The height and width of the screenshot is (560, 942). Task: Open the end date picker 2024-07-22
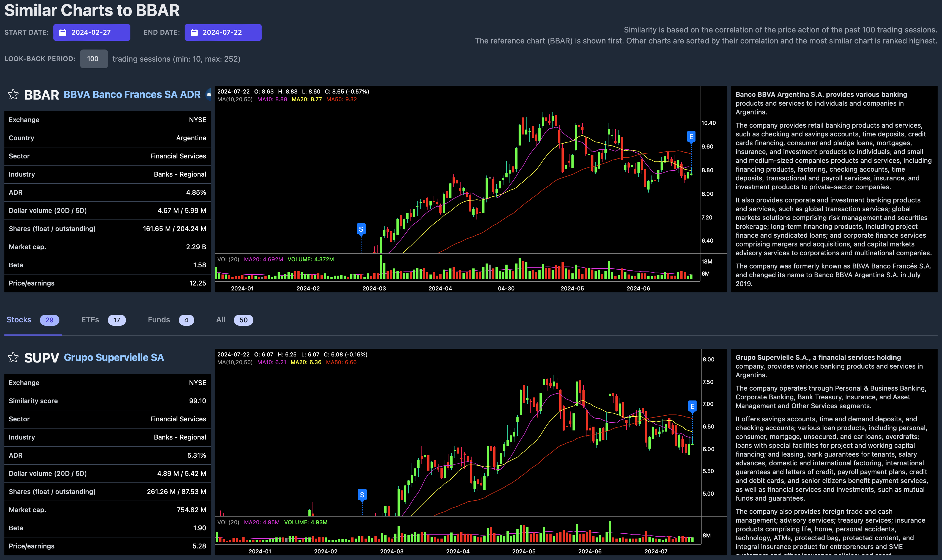pyautogui.click(x=223, y=32)
